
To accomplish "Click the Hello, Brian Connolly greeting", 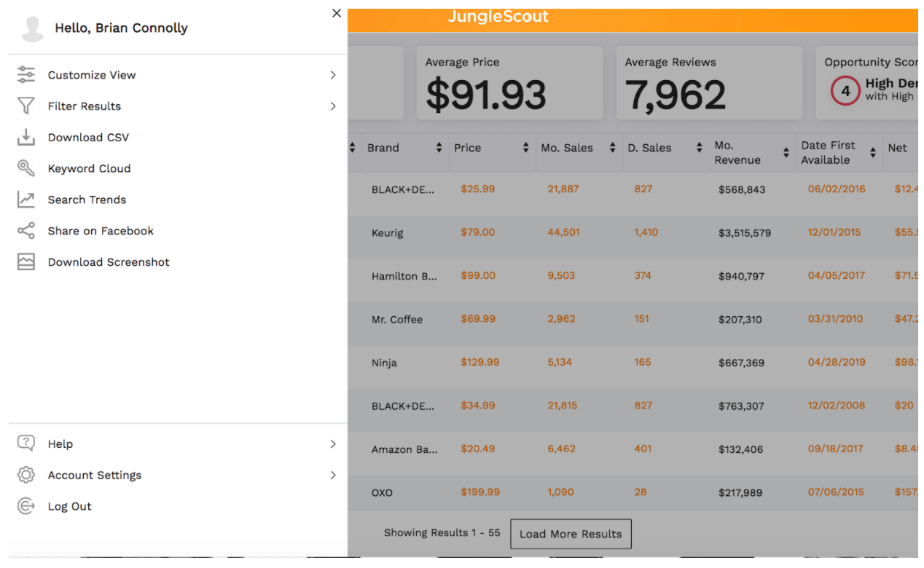I will (x=121, y=28).
